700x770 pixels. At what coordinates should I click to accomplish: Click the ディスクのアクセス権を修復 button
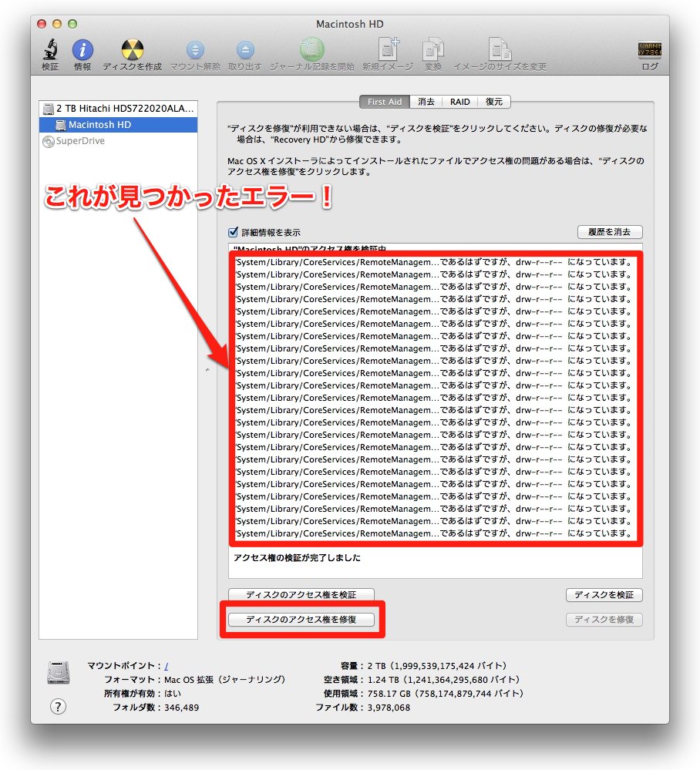301,620
